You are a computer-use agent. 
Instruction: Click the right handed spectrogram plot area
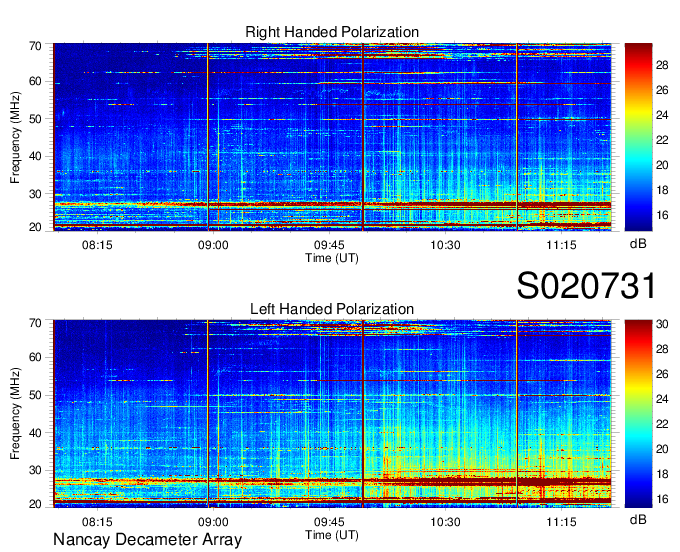[332, 137]
